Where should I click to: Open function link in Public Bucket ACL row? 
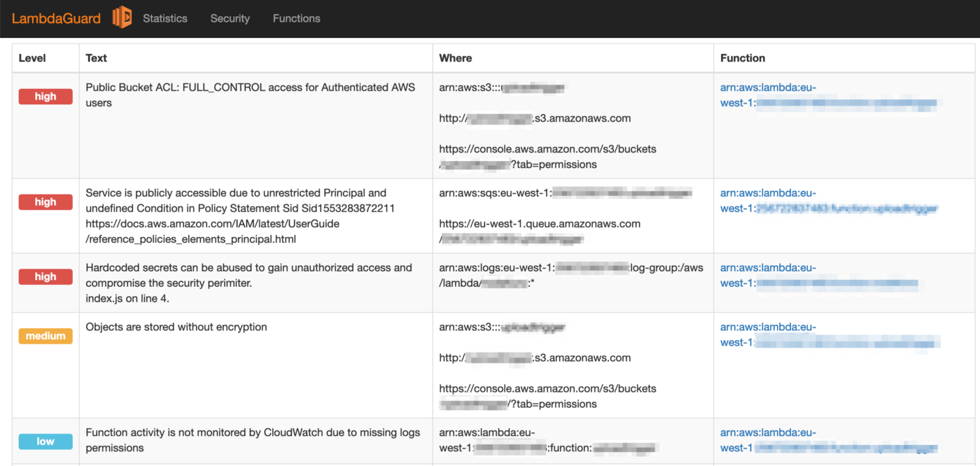click(x=828, y=95)
